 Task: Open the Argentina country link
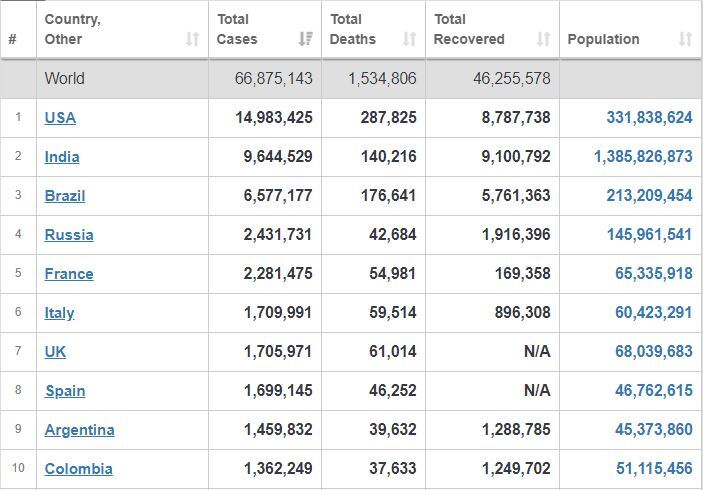click(x=79, y=429)
